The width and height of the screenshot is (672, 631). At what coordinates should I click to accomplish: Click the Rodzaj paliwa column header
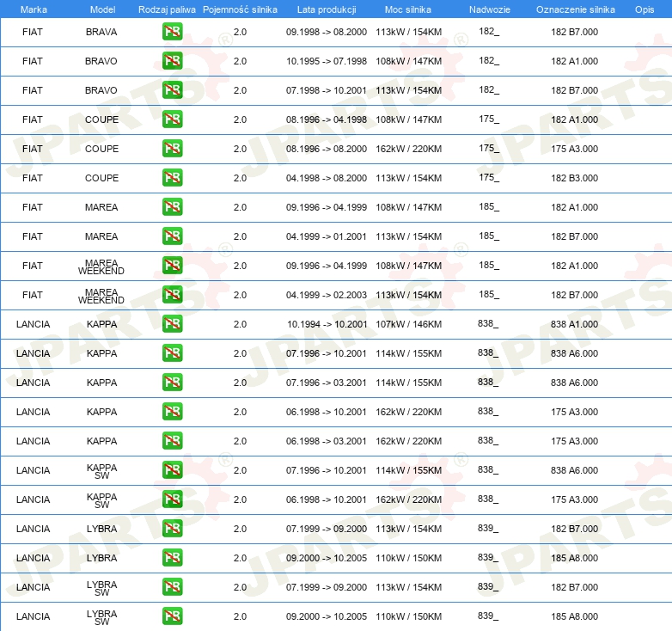click(x=167, y=9)
